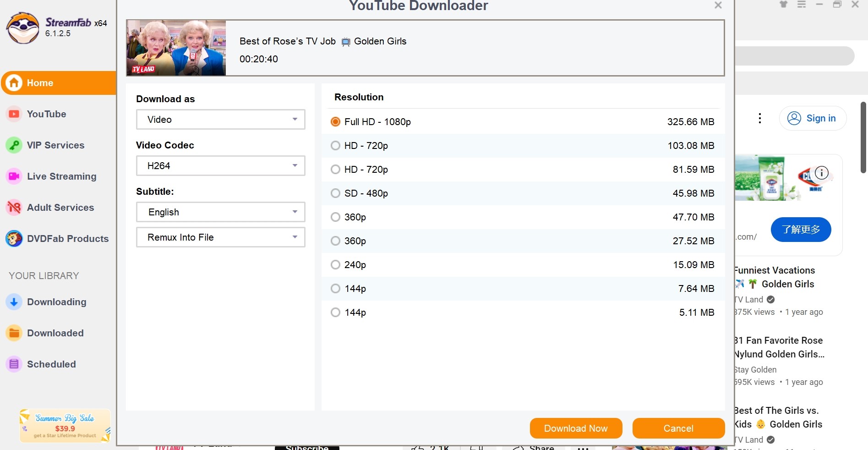Click the blue 了解更多 ad button
The image size is (868, 450).
801,230
